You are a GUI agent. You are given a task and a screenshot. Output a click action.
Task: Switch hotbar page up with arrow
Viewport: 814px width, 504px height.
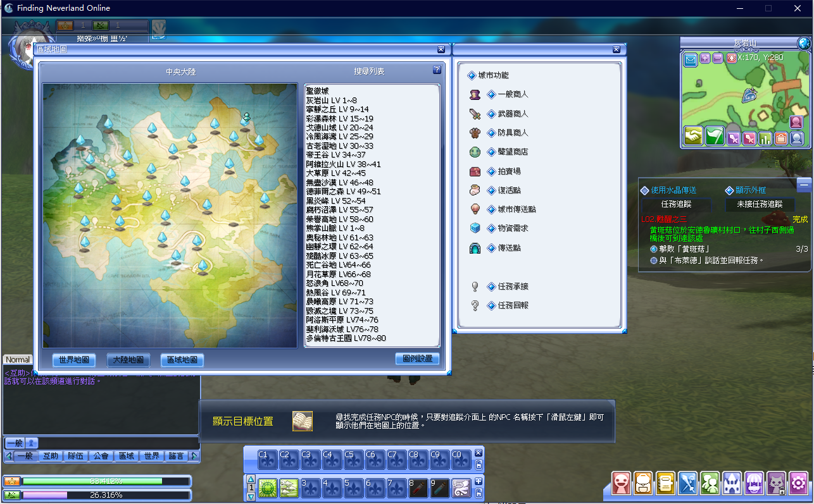coord(251,479)
